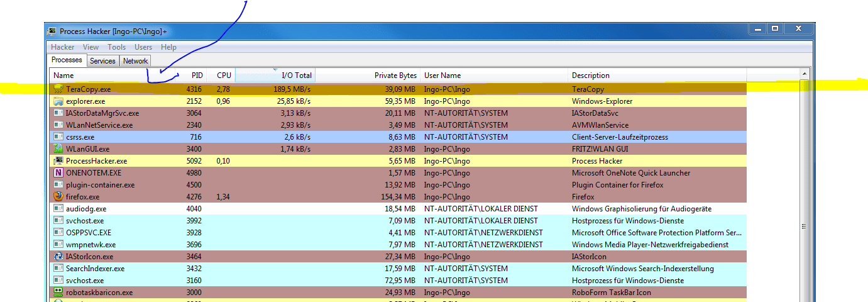The width and height of the screenshot is (868, 302).
Task: Click the TeraCopy.exe process icon
Action: pyautogui.click(x=58, y=89)
